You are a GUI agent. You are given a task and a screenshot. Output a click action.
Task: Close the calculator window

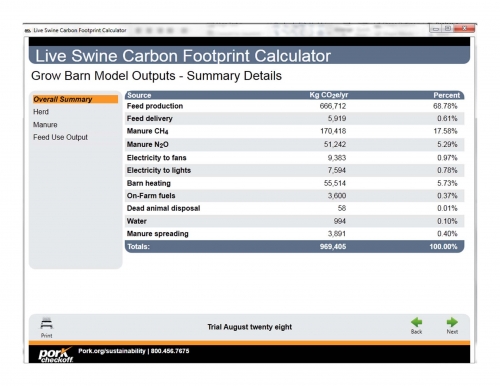[x=464, y=29]
